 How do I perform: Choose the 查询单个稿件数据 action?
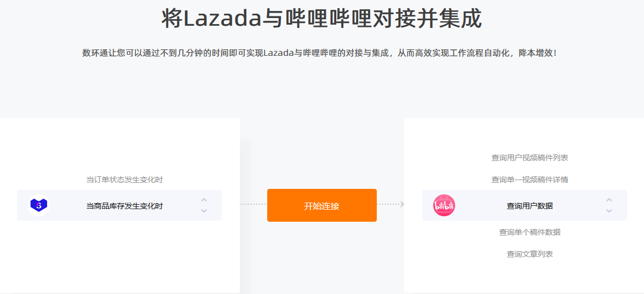(530, 232)
